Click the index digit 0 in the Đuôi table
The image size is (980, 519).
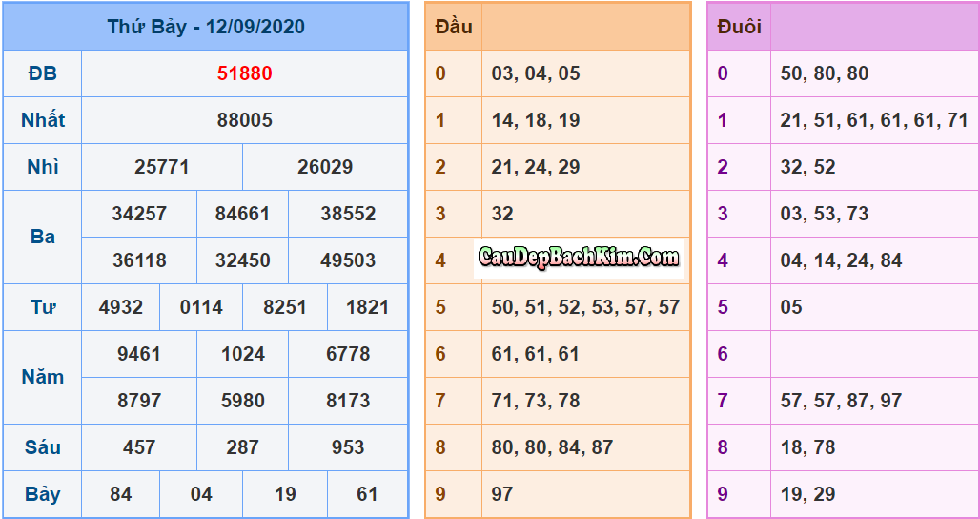(x=723, y=73)
